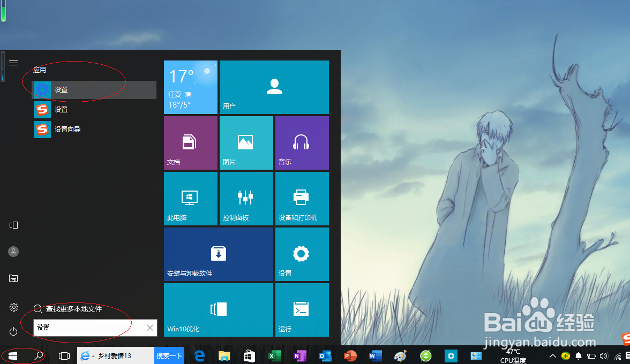Click the 应用 category header
630x364 pixels.
(x=40, y=70)
